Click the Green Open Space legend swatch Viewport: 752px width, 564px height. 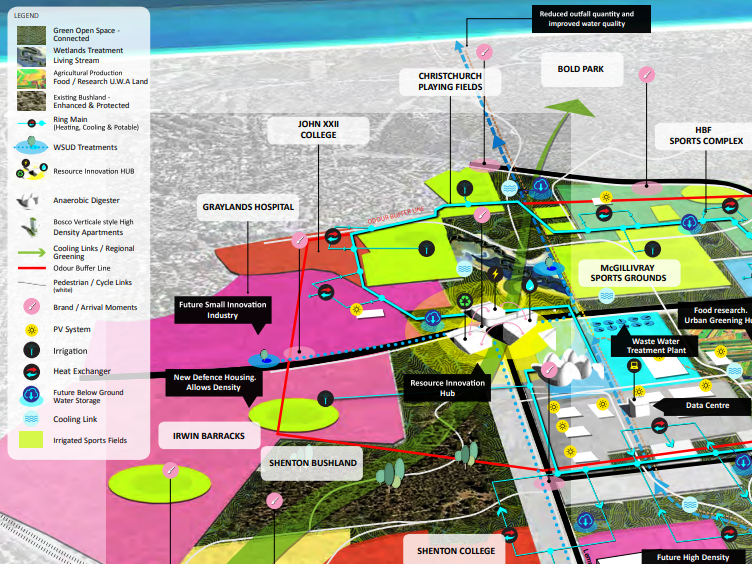tap(32, 35)
